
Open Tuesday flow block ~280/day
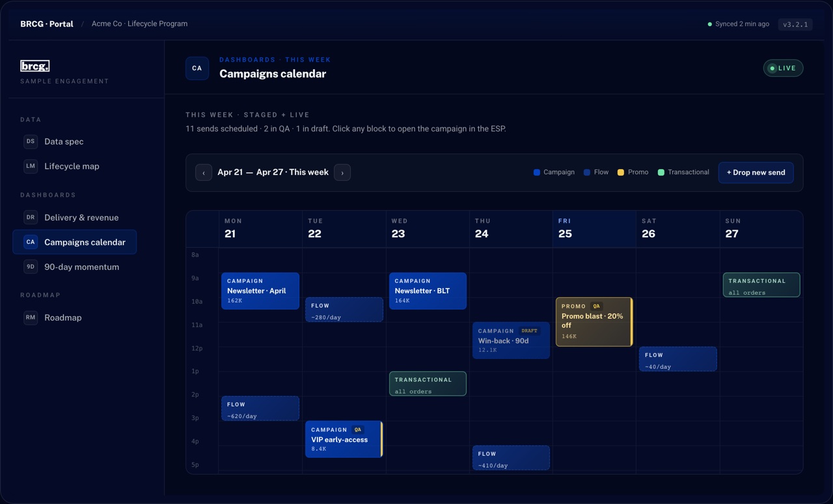[344, 310]
